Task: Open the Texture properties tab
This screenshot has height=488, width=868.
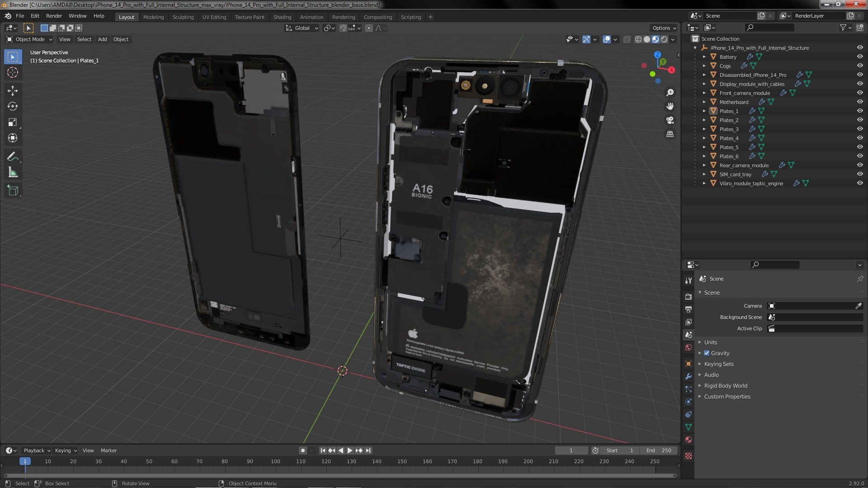Action: point(689,456)
